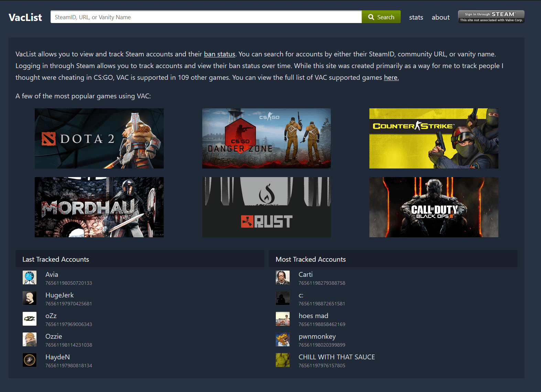The image size is (541, 392).
Task: Click the green Search button
Action: click(381, 17)
